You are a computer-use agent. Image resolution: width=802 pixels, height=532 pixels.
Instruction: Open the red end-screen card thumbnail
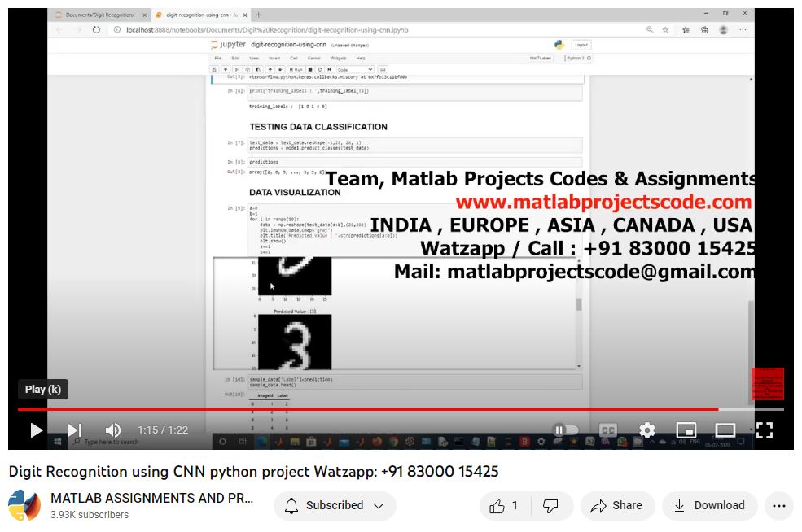[x=767, y=384]
